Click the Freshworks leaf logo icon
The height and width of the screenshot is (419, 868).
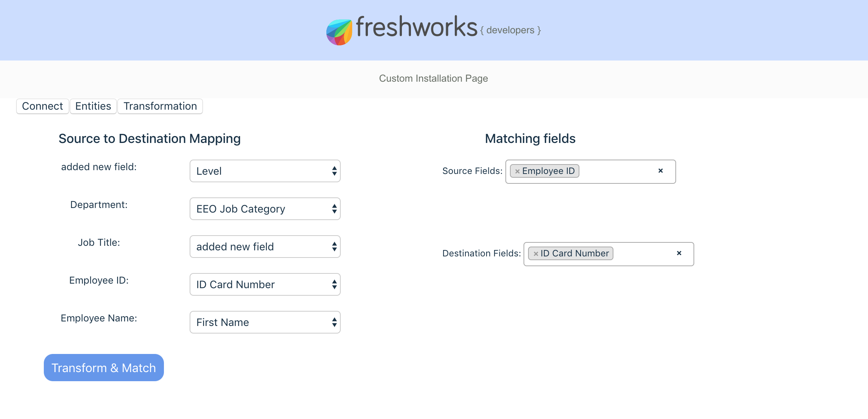click(339, 32)
